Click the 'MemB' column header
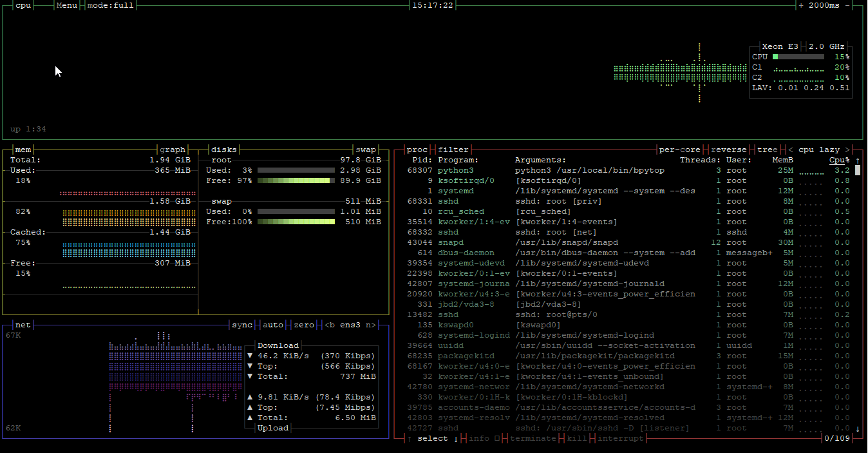The height and width of the screenshot is (453, 868). (x=783, y=160)
